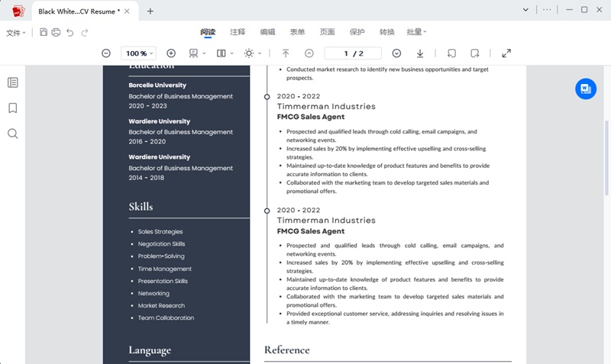Expand the title bar chevron dropdown
The width and height of the screenshot is (611, 364).
[x=525, y=10]
